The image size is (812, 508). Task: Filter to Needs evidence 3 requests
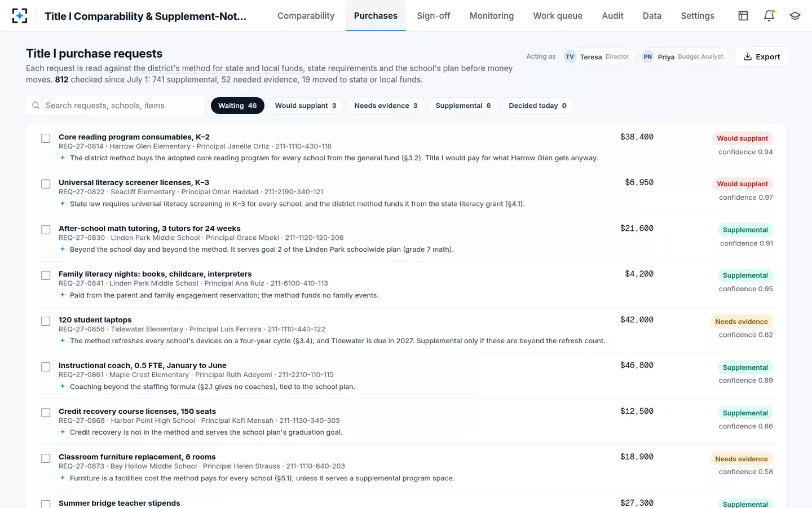386,106
